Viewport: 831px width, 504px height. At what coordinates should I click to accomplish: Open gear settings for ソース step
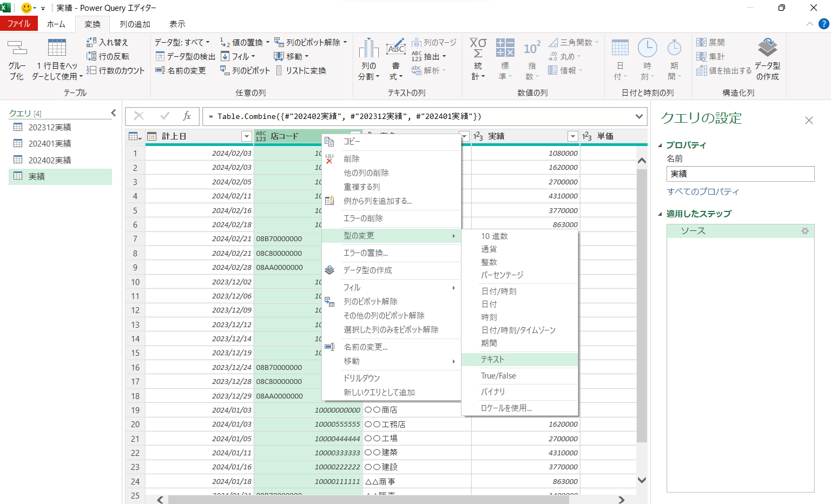[805, 231]
